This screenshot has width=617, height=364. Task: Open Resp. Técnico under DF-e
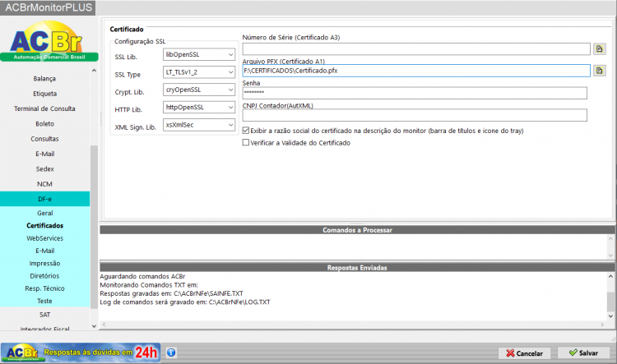[x=44, y=288]
